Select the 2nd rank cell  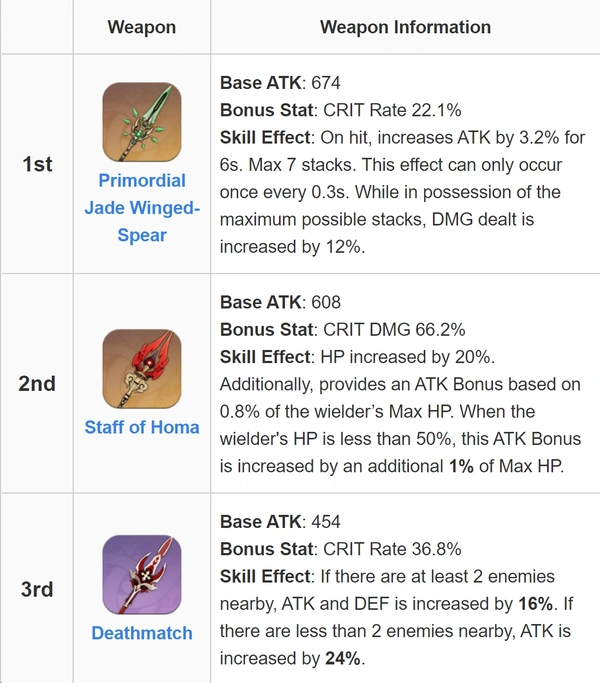37,384
